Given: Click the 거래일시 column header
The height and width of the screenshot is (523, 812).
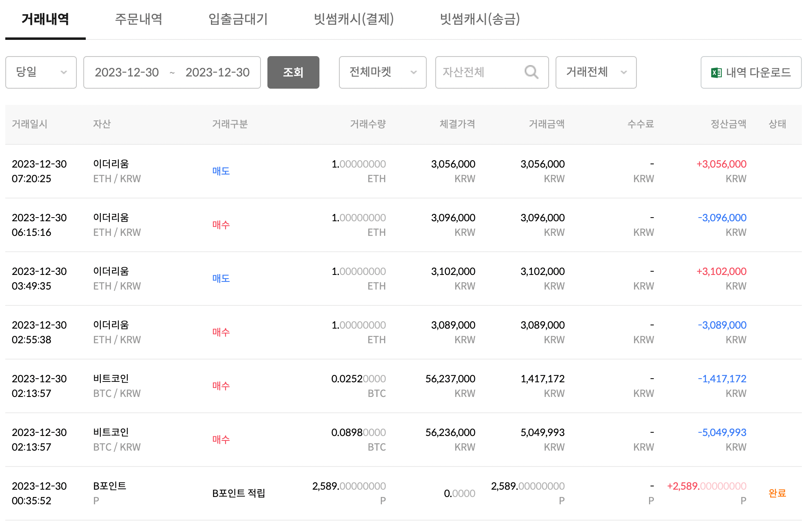Looking at the screenshot, I should (30, 124).
